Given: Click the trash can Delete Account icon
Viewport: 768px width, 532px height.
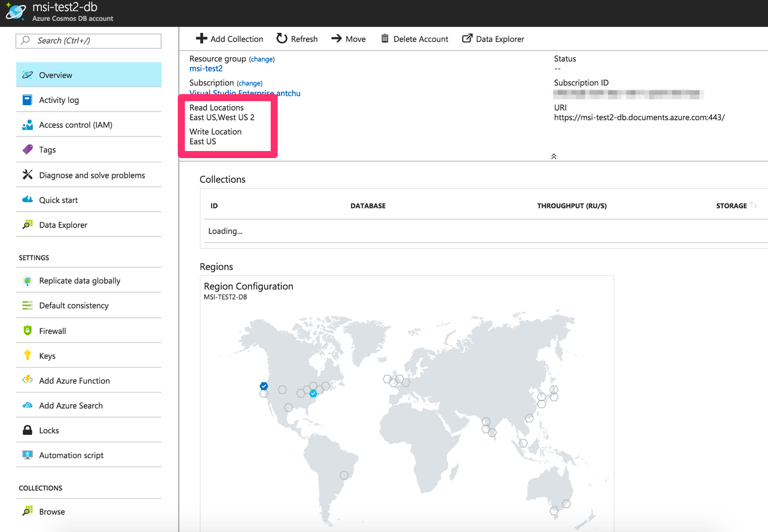Looking at the screenshot, I should (x=385, y=38).
